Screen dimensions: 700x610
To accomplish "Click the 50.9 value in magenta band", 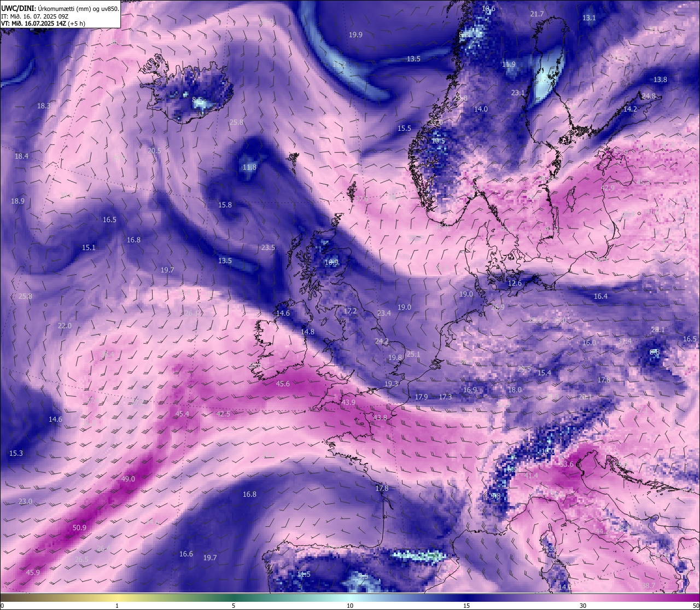I will click(x=79, y=527).
